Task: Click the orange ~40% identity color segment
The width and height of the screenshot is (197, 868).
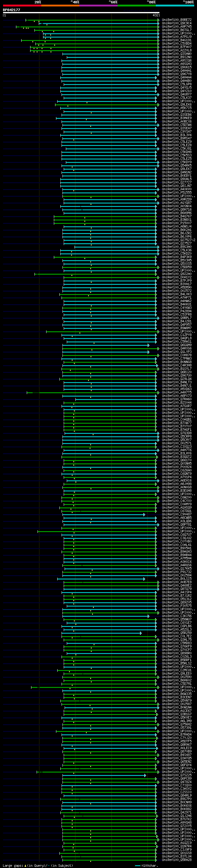Action: (60, 6)
